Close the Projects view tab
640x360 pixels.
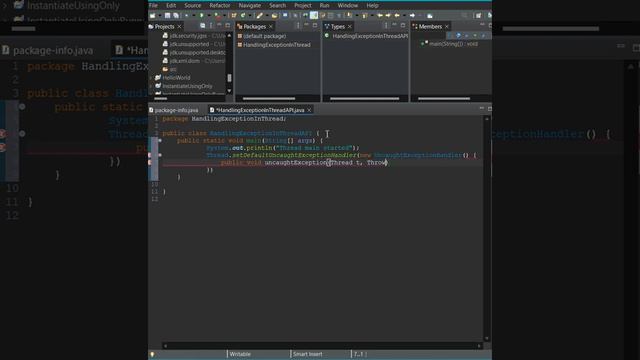[179, 27]
